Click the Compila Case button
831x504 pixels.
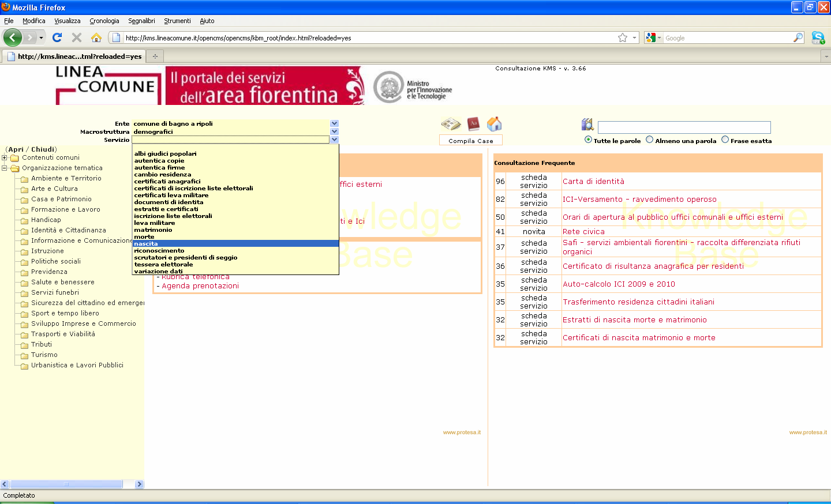[x=471, y=141]
